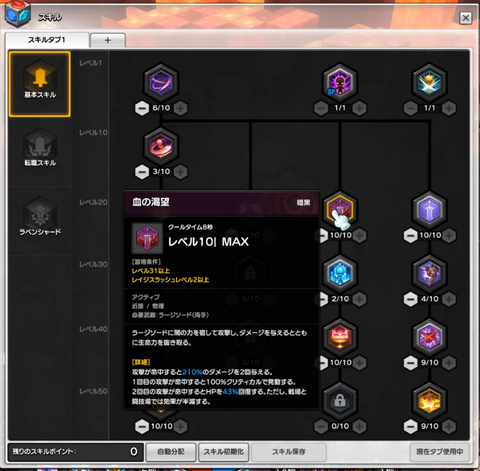The image size is (480, 471).
Task: Click minus under the SP skill 1/1
Action: tap(321, 108)
